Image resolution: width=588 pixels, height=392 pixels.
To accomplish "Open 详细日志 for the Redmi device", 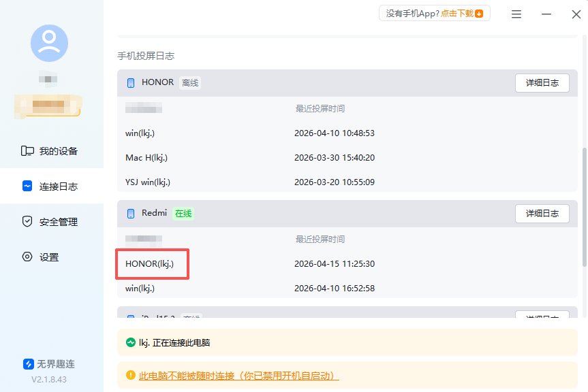I will (542, 214).
